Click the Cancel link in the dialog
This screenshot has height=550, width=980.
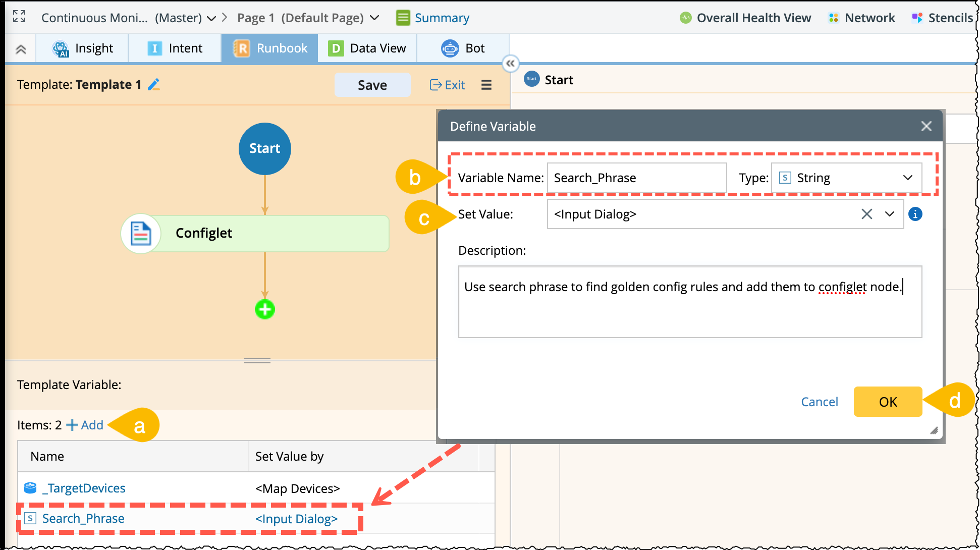[x=819, y=402]
